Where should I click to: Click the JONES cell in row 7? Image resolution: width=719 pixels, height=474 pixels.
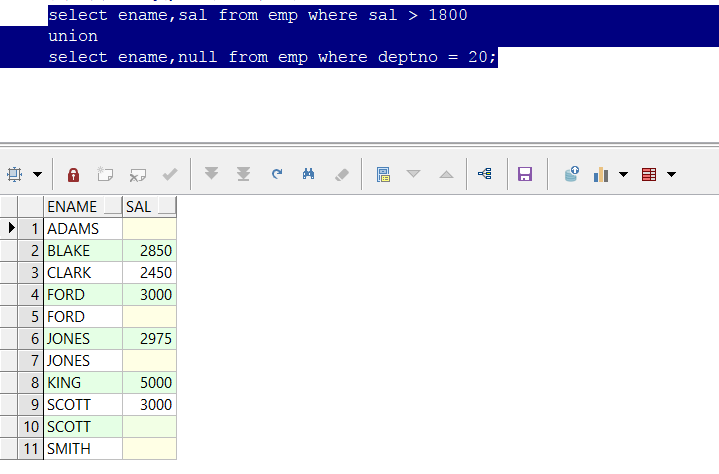(83, 360)
